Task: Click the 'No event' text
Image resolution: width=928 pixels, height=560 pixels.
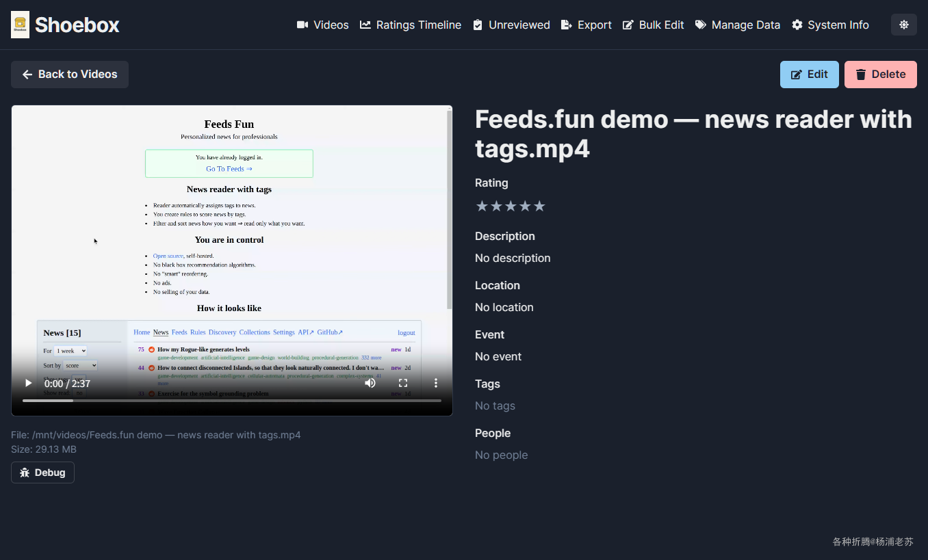Action: 498,356
